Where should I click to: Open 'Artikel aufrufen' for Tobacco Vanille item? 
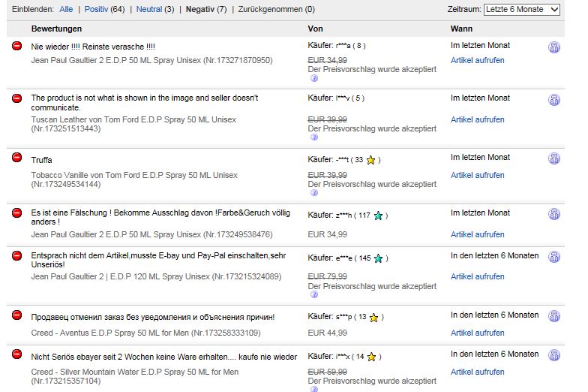point(477,175)
